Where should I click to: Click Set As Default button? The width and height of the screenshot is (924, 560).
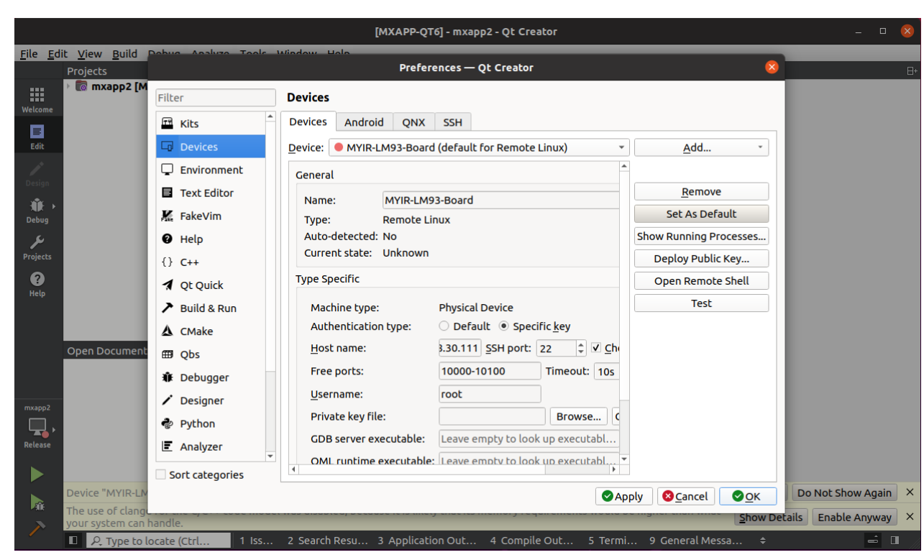coord(701,214)
